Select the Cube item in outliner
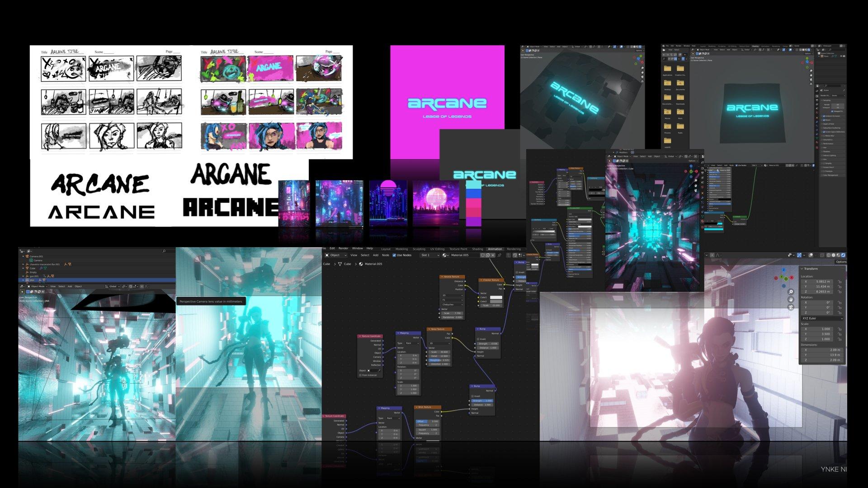This screenshot has width=868, height=488. (33, 268)
